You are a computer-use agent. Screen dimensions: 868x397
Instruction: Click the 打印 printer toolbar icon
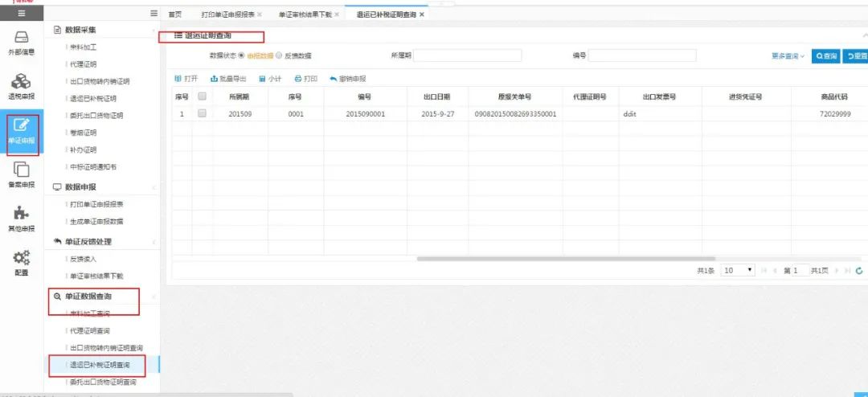(x=298, y=80)
